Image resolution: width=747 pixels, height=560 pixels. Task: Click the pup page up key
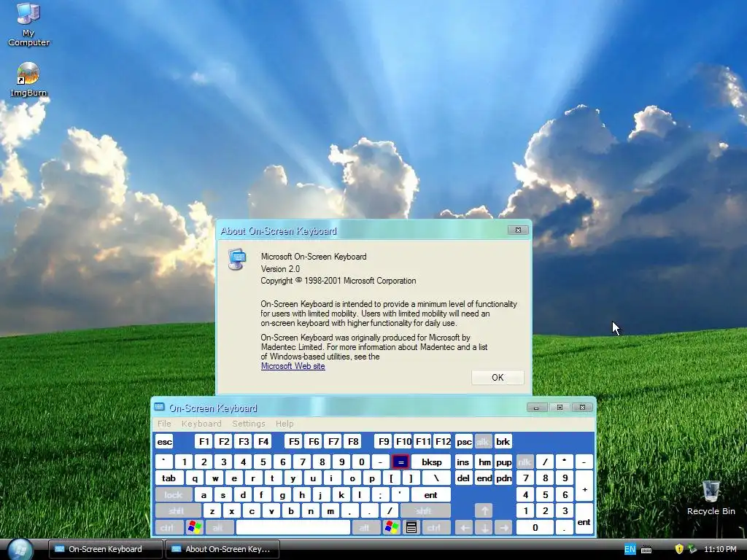[503, 462]
